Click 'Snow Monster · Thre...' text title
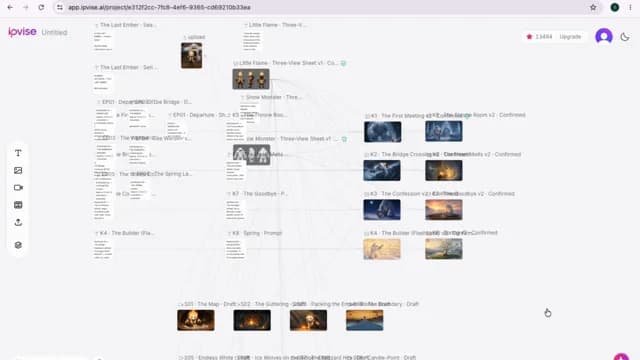This screenshot has width=640, height=360. pyautogui.click(x=273, y=97)
